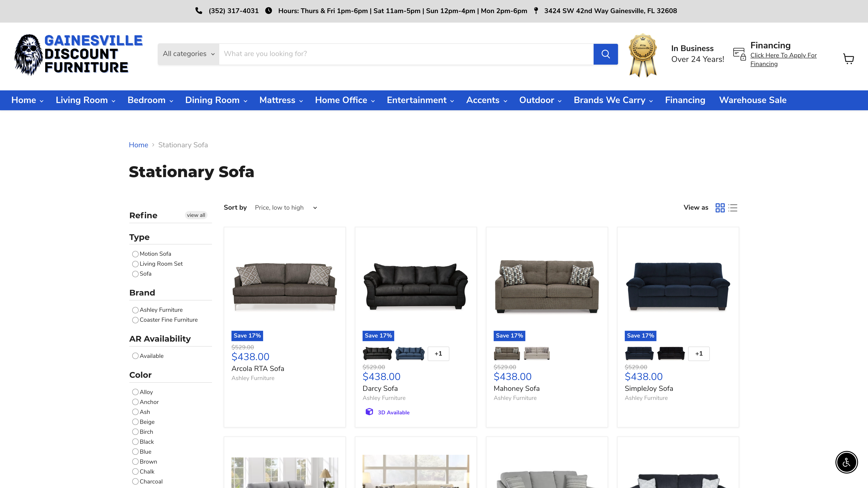Screen dimensions: 868x488
Task: Click the phone icon in top bar
Action: click(198, 10)
